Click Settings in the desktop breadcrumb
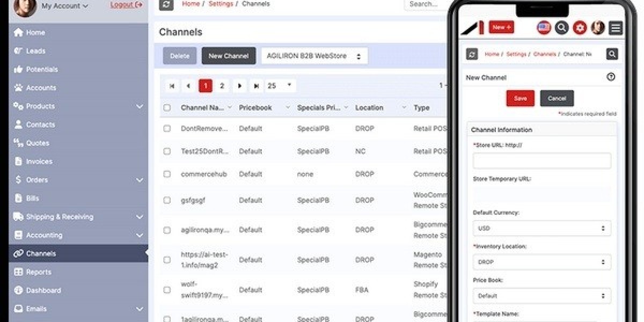Viewport: 644px width, 322px height. pyautogui.click(x=221, y=4)
